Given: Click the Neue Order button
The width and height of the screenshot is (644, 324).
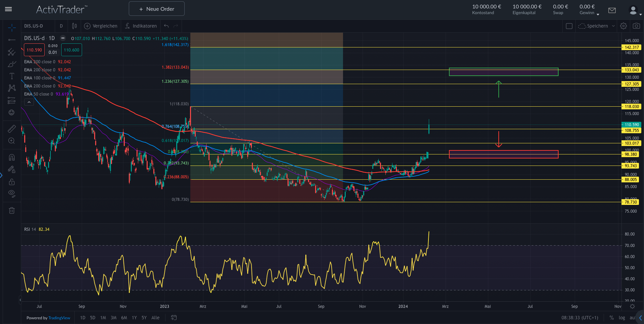Looking at the screenshot, I should click(157, 9).
